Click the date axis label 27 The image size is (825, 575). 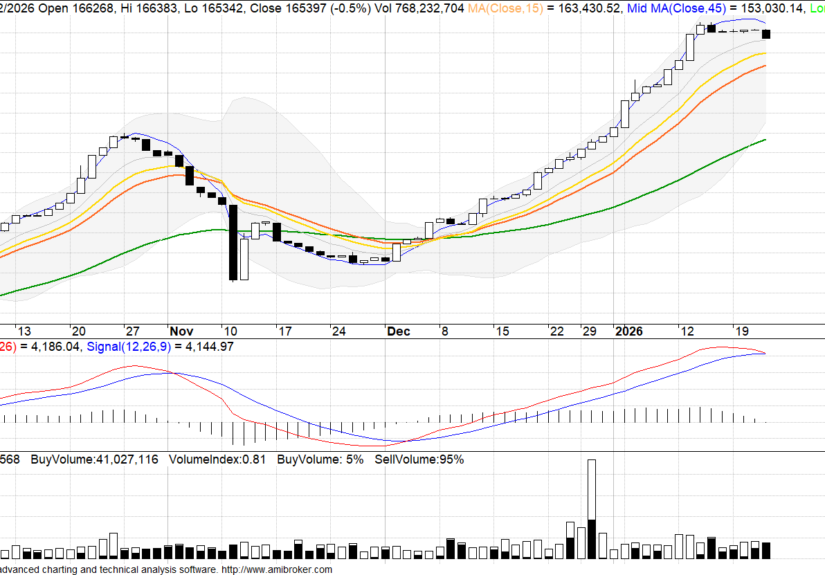(131, 331)
